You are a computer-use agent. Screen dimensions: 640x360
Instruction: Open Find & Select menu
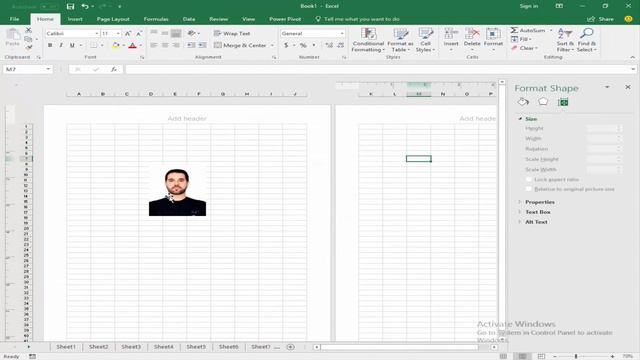[587, 40]
